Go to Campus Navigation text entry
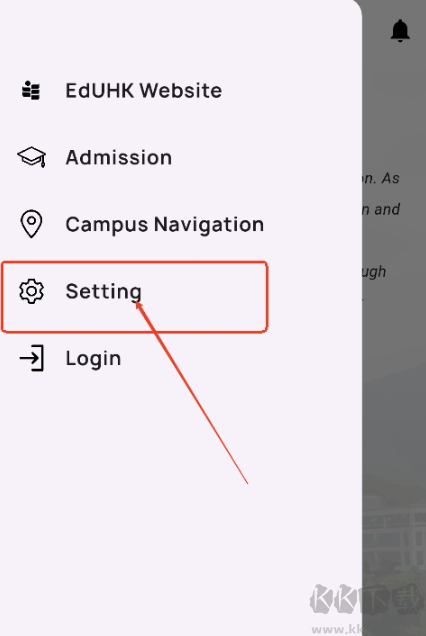 click(165, 224)
